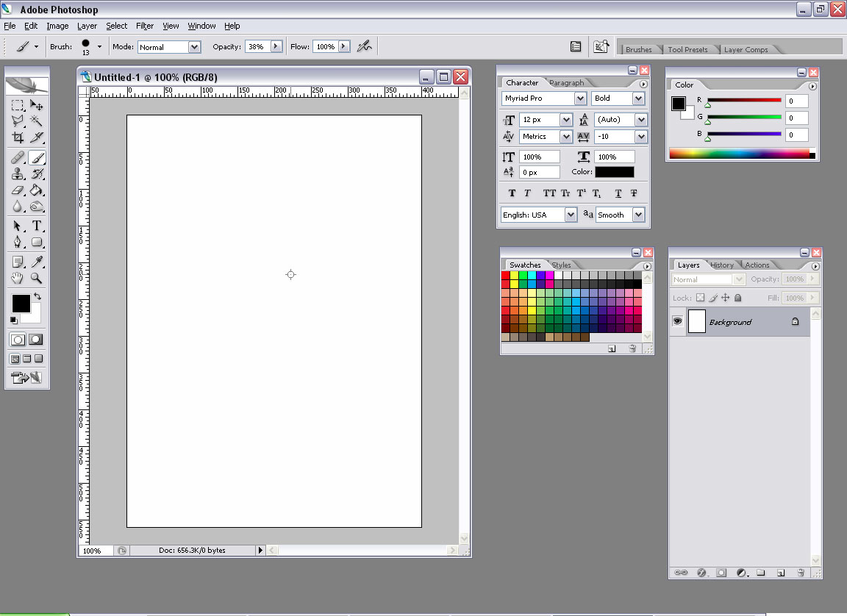The width and height of the screenshot is (847, 616).
Task: Switch to the History tab
Action: pos(721,265)
